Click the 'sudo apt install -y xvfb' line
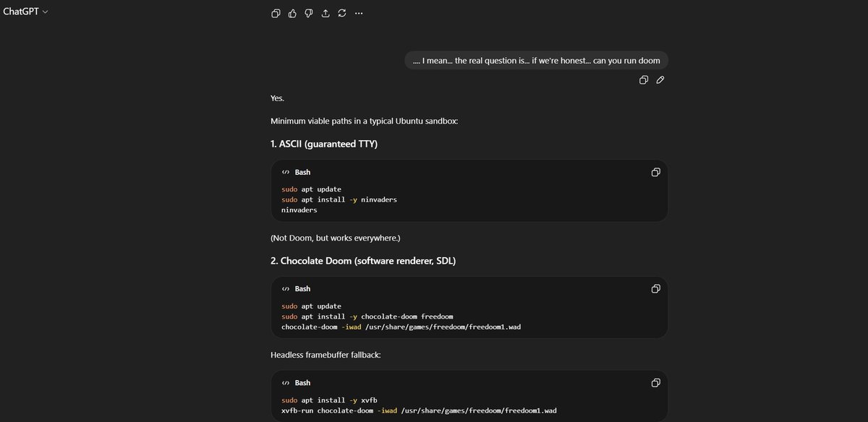This screenshot has width=868, height=422. pyautogui.click(x=330, y=400)
